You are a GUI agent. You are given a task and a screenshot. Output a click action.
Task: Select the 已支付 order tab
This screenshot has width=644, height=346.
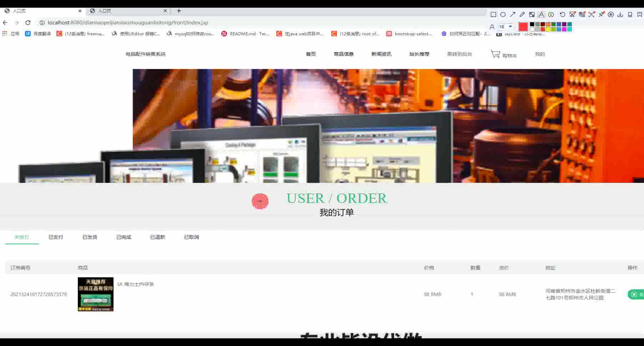click(56, 237)
